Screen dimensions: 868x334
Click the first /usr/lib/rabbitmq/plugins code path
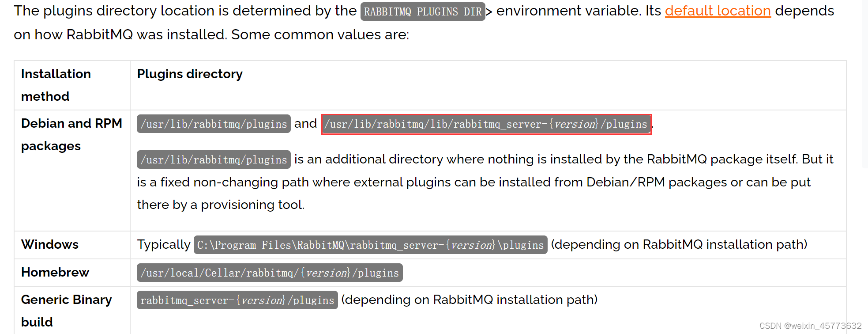(214, 124)
